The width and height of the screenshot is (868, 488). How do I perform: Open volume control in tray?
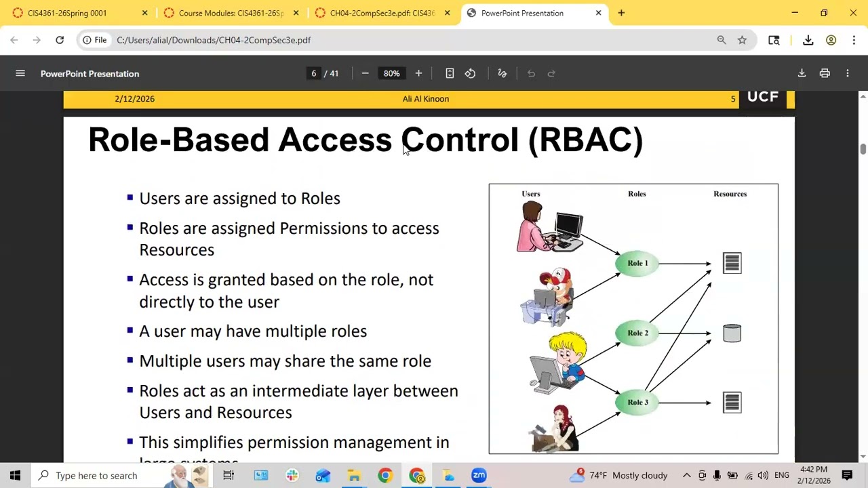(x=763, y=475)
